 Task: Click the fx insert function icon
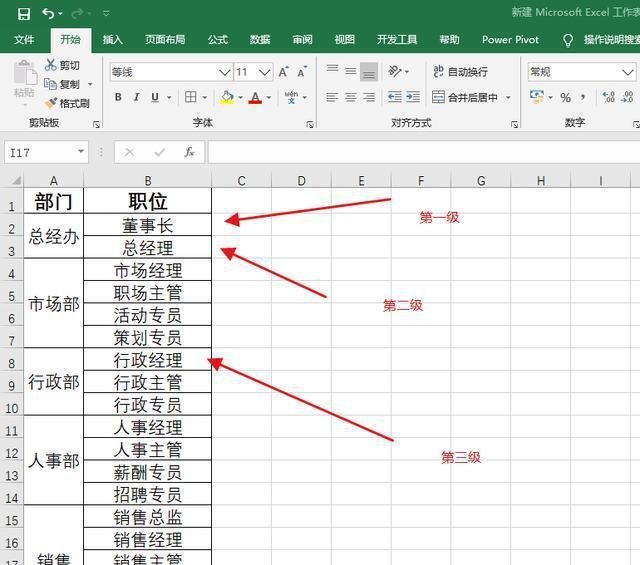pos(189,152)
